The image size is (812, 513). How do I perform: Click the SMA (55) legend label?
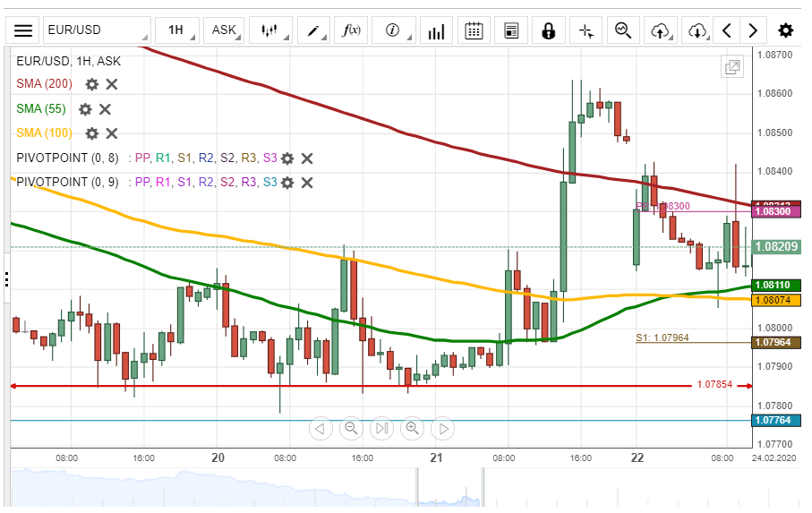[41, 108]
